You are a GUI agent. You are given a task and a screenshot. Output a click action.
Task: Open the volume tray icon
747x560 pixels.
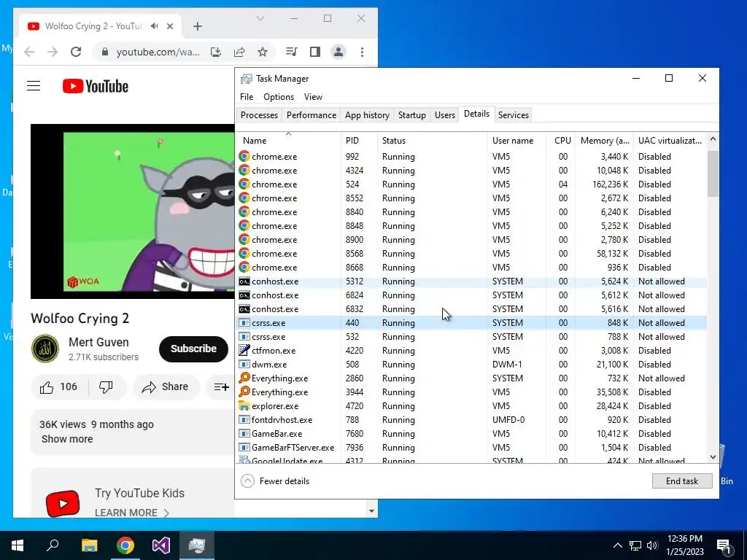pyautogui.click(x=652, y=545)
